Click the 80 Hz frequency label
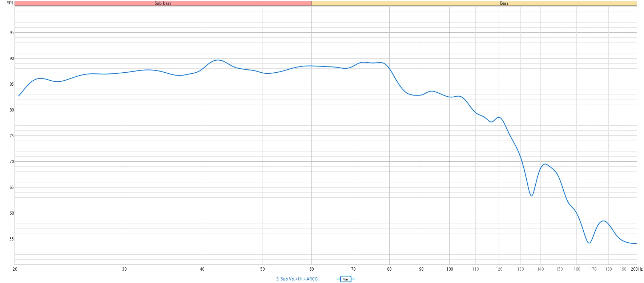 [389, 269]
